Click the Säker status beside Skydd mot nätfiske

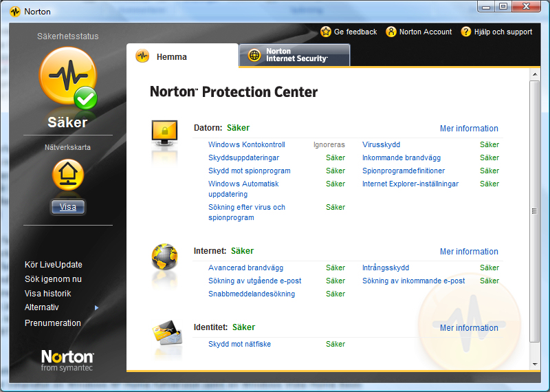coord(335,344)
